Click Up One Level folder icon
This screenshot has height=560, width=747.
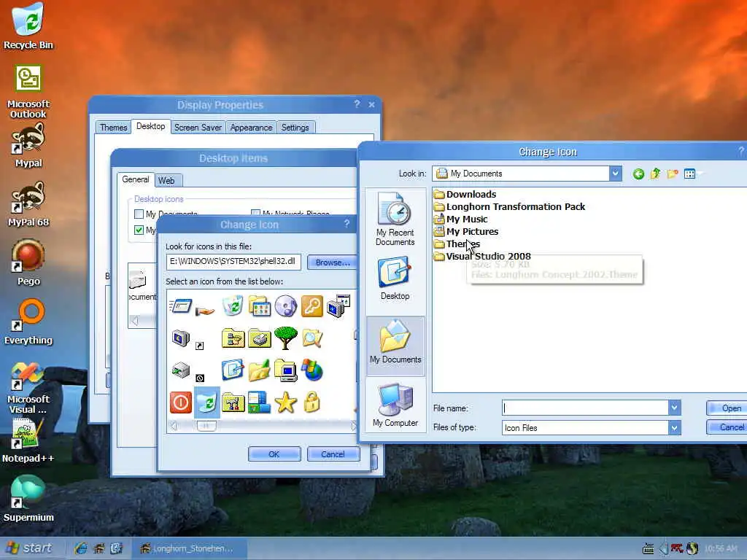(656, 174)
